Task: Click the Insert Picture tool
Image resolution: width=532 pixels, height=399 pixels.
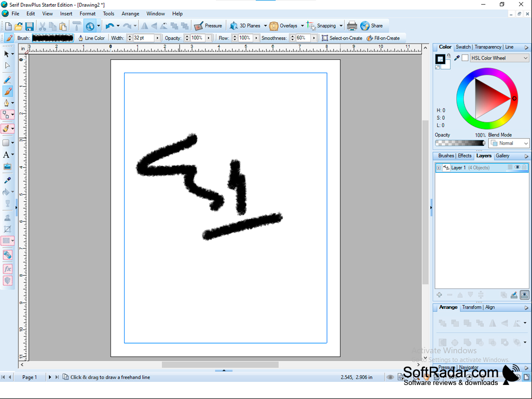Action: pos(7,167)
